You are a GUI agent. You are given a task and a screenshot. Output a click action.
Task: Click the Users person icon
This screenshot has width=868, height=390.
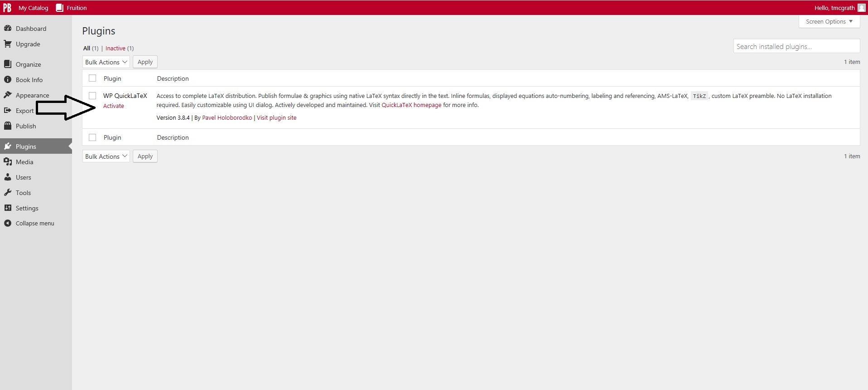pos(8,177)
